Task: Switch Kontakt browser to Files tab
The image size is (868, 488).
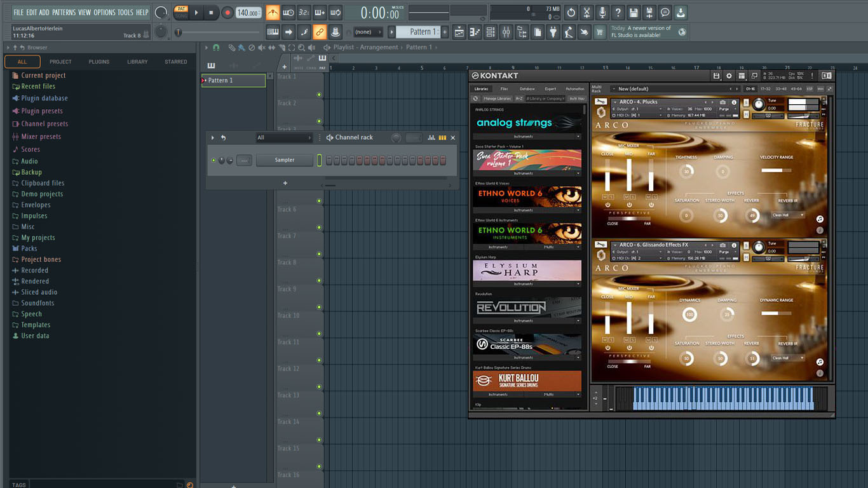Action: tap(504, 89)
